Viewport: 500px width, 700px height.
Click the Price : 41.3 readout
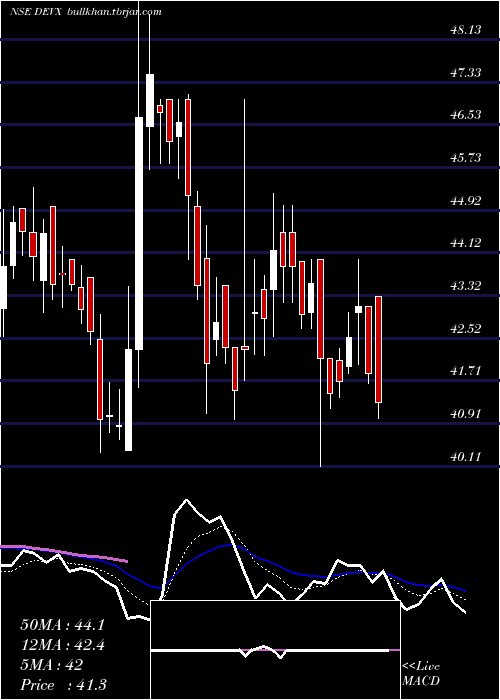63,685
